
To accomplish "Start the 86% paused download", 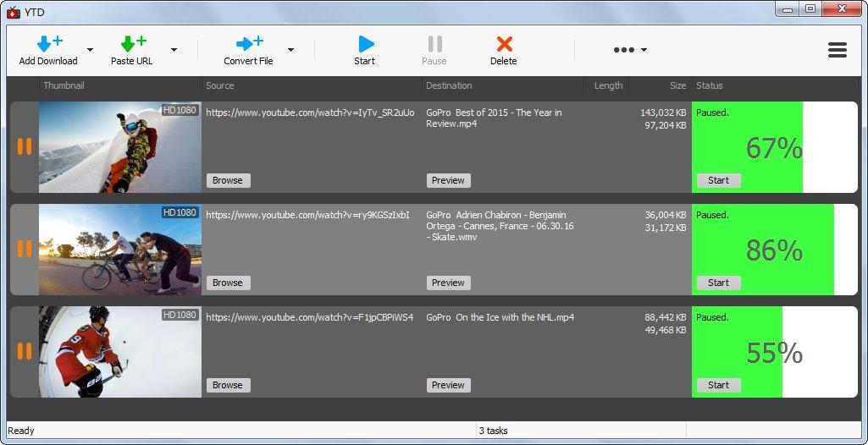I will [x=719, y=283].
